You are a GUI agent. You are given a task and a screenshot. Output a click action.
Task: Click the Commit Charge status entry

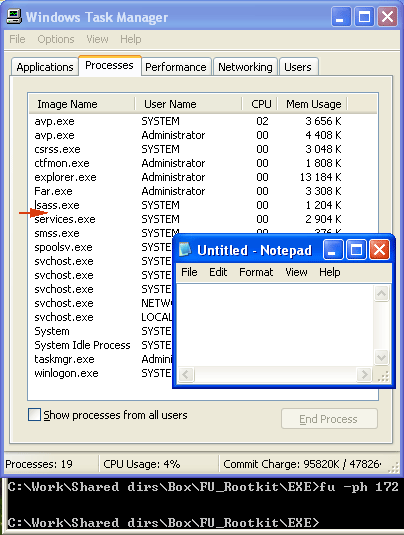[302, 464]
